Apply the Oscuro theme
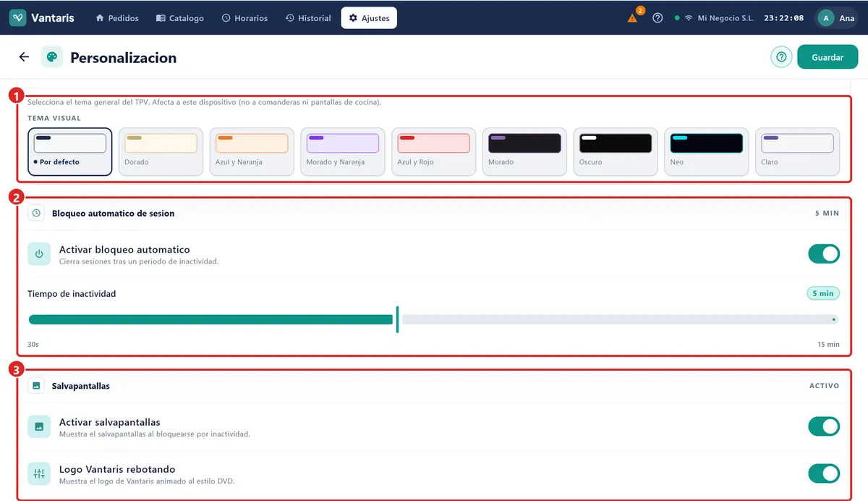868x501 pixels. 616,152
